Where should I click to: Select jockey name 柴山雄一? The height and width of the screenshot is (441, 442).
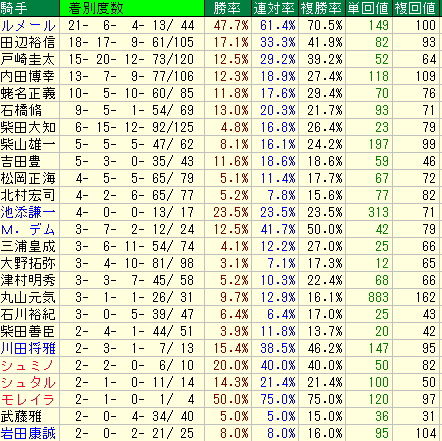(28, 145)
